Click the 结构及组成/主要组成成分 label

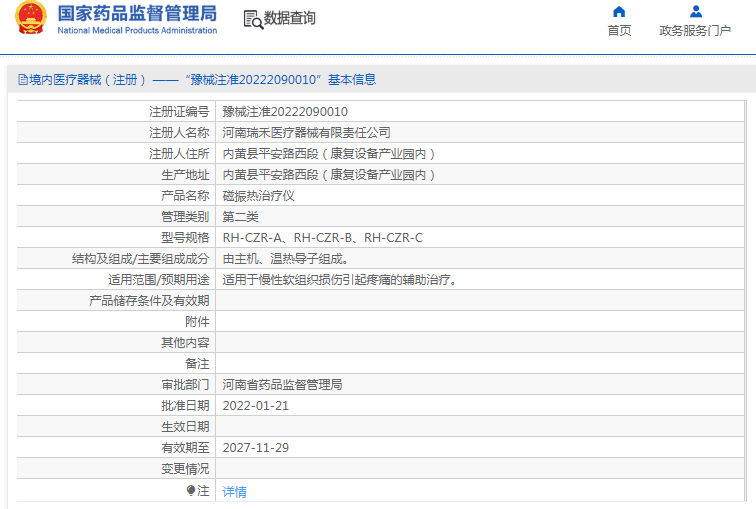tap(141, 259)
